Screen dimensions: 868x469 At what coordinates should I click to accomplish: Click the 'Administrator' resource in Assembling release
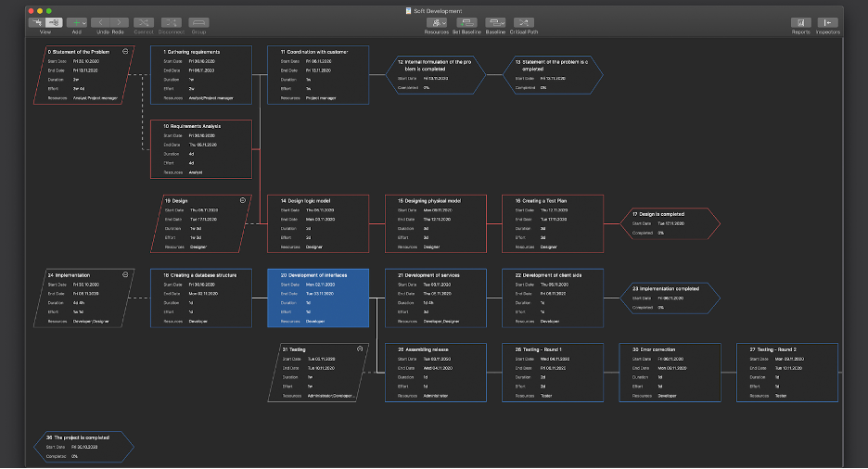pyautogui.click(x=436, y=396)
